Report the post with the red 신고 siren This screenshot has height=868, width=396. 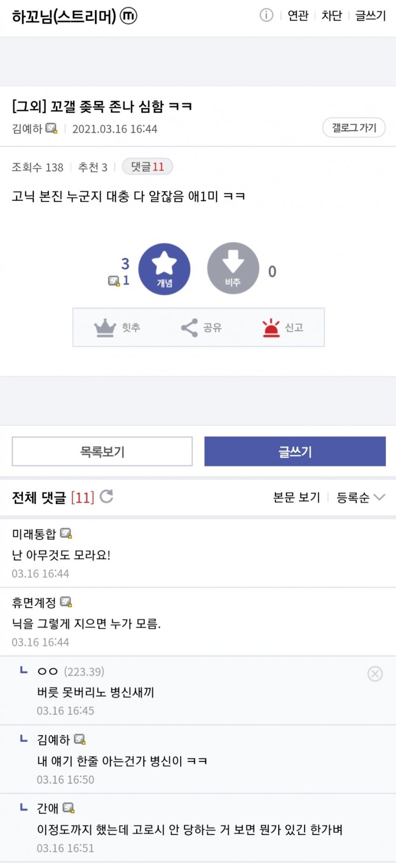coord(271,328)
